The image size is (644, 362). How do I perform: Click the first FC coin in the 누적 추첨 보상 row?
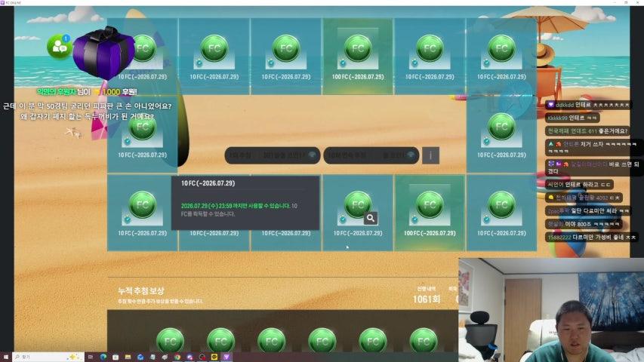pos(170,341)
